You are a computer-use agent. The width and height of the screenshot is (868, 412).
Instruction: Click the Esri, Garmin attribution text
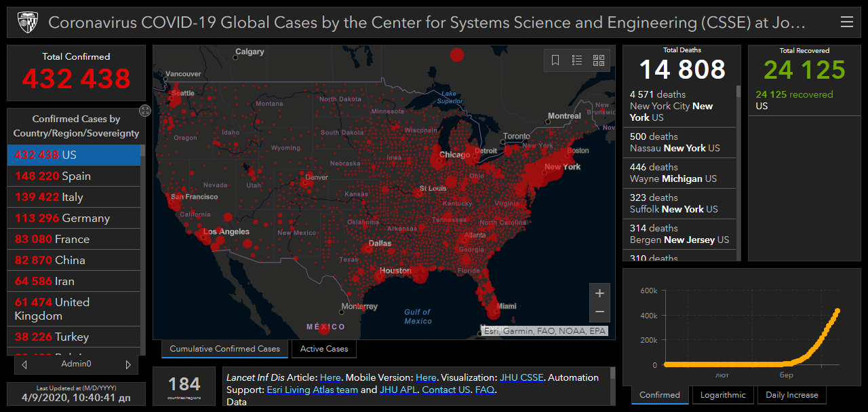(x=545, y=331)
